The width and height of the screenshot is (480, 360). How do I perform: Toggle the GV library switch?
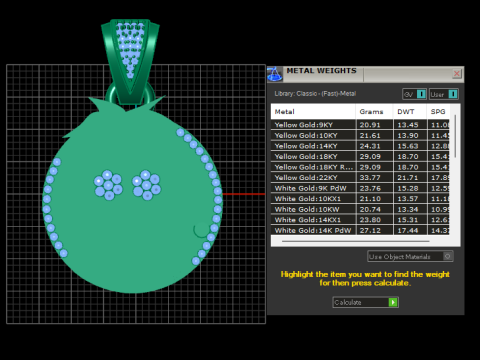414,94
